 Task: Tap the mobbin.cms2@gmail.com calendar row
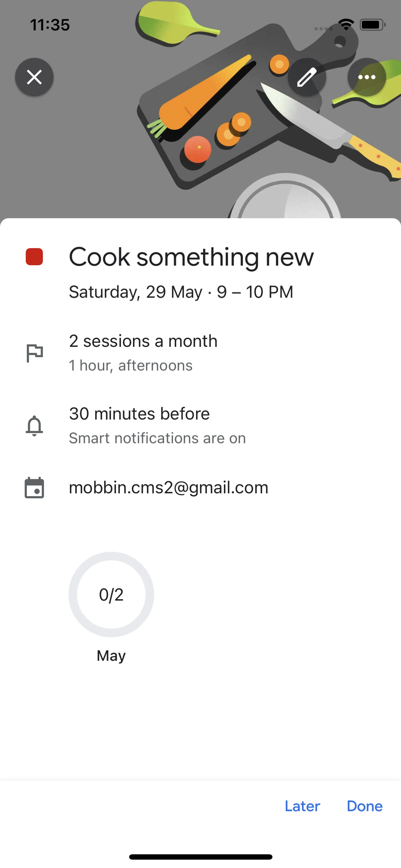[x=169, y=488]
